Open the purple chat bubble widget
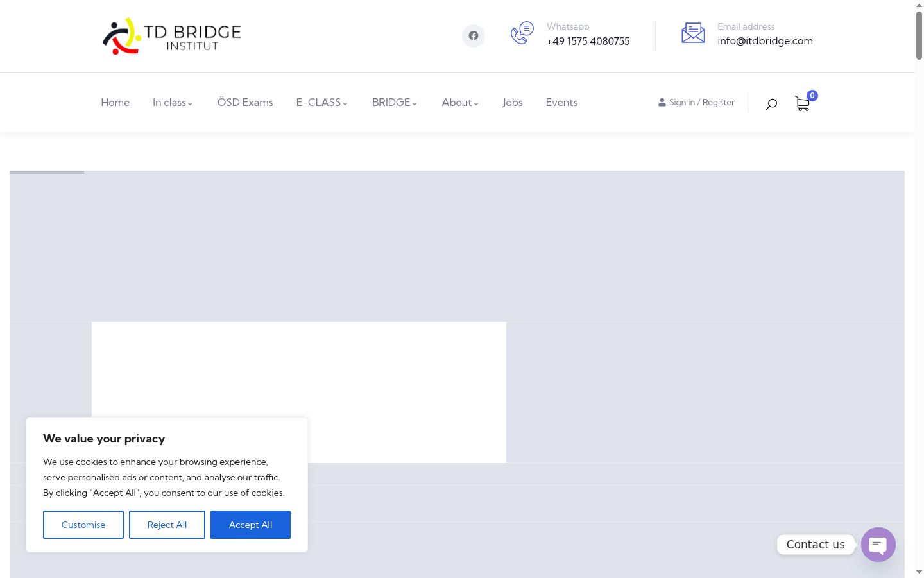The image size is (924, 578). [x=878, y=545]
